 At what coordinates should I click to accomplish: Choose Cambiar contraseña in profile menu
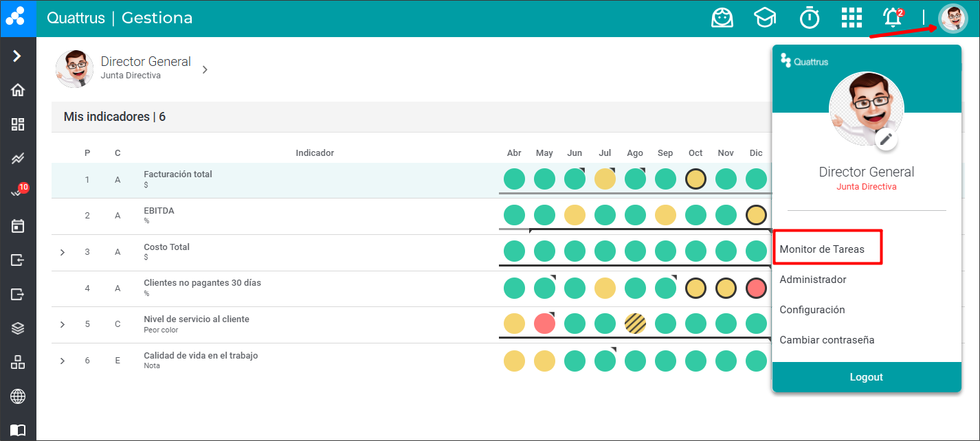[827, 340]
